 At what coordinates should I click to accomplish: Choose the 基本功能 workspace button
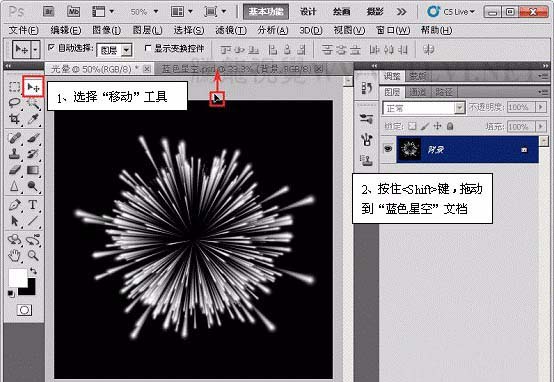266,12
